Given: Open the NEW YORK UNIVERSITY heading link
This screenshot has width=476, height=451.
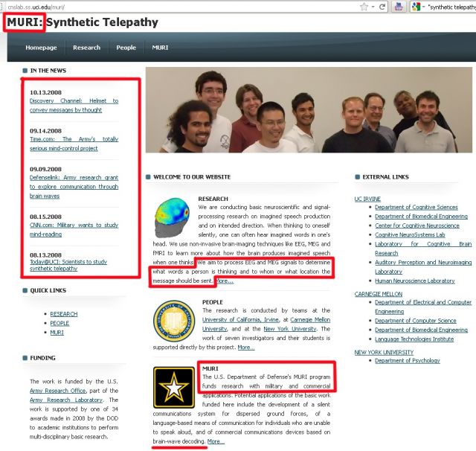Looking at the screenshot, I should [384, 352].
